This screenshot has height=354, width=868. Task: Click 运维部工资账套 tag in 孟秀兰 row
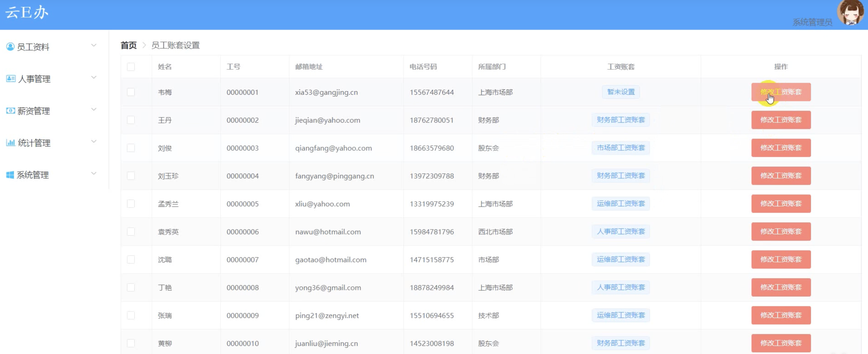pyautogui.click(x=621, y=204)
